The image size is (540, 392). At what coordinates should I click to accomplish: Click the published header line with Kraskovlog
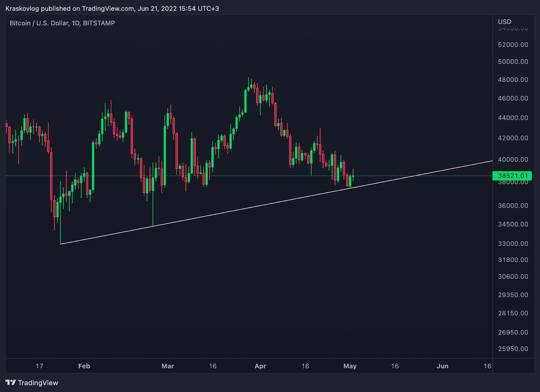112,8
